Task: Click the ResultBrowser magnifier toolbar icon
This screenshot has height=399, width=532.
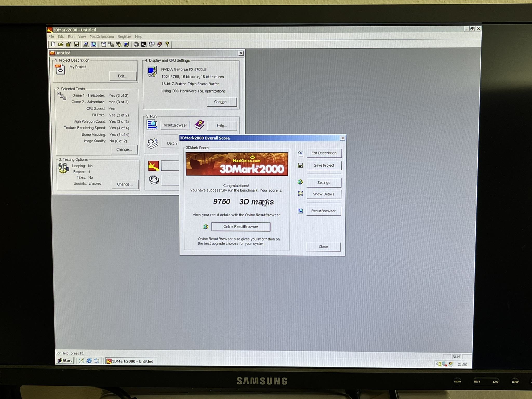Action: 94,44
